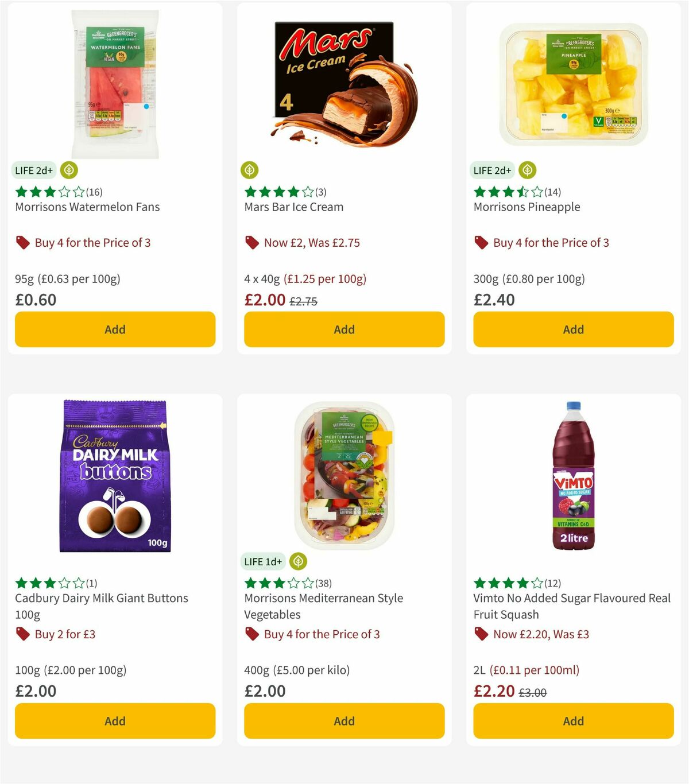
Task: Add Vimto No Added Sugar squash to basket
Action: [573, 721]
